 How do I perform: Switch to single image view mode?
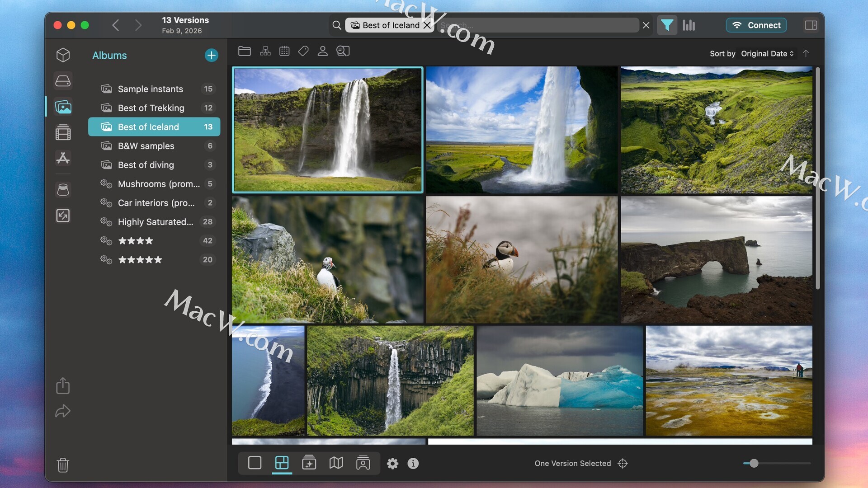click(x=255, y=463)
